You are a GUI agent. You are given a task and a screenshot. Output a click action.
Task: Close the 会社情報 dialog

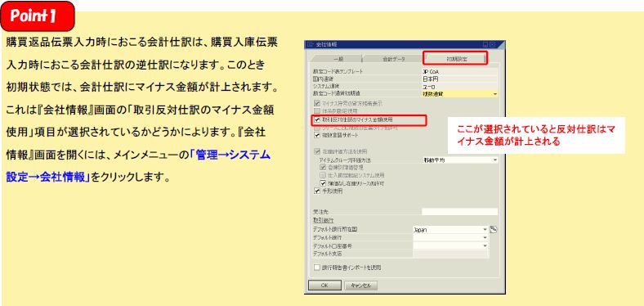point(493,44)
